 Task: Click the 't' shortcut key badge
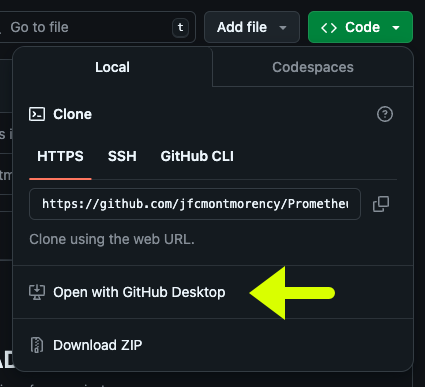coord(180,27)
